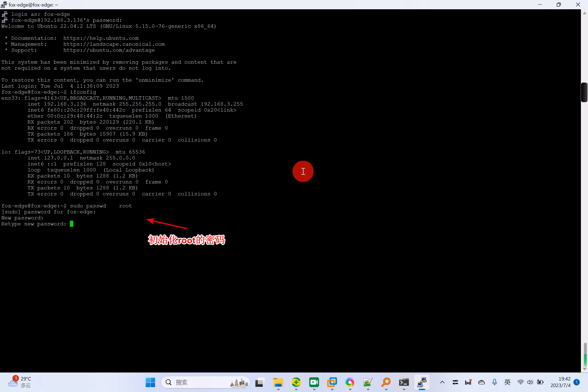588x392 pixels.
Task: Open the orange magnifier search app icon
Action: [x=386, y=382]
